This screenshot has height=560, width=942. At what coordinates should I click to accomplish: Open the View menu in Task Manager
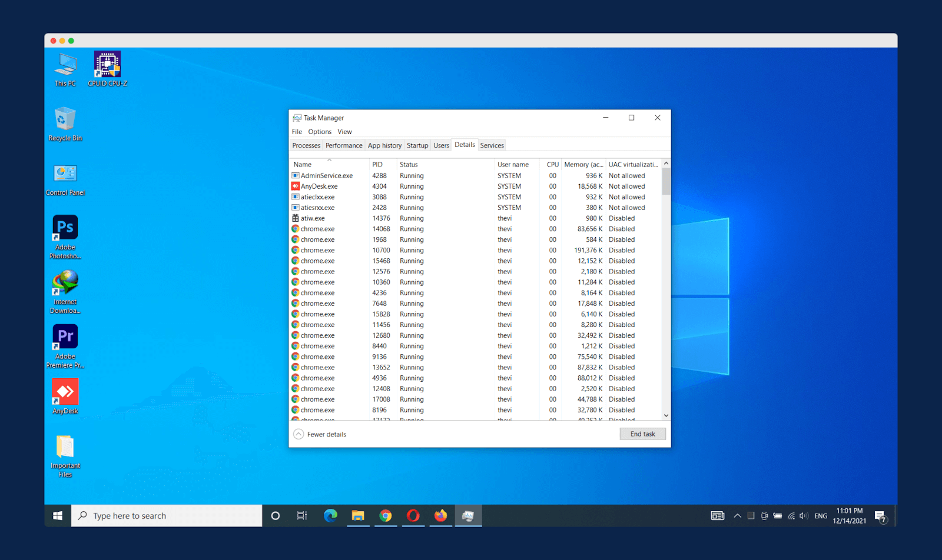coord(344,131)
